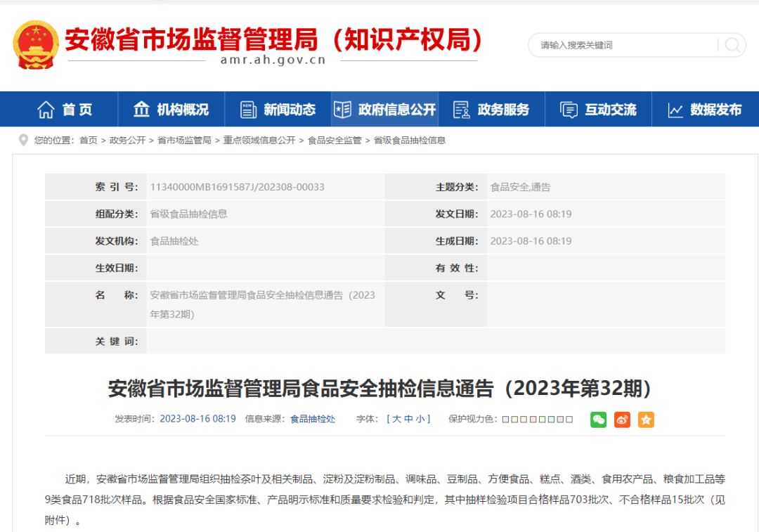Click the location pin icon before 您的位置

click(22, 141)
